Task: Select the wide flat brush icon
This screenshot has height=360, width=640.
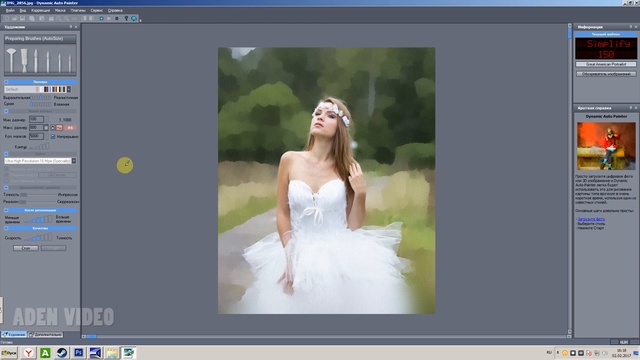Action: coord(24,60)
